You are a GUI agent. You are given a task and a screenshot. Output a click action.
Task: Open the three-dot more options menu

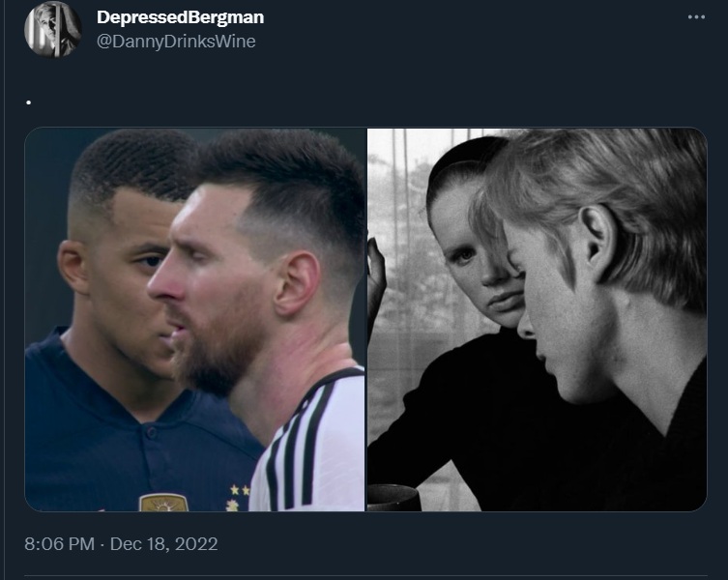tap(696, 17)
